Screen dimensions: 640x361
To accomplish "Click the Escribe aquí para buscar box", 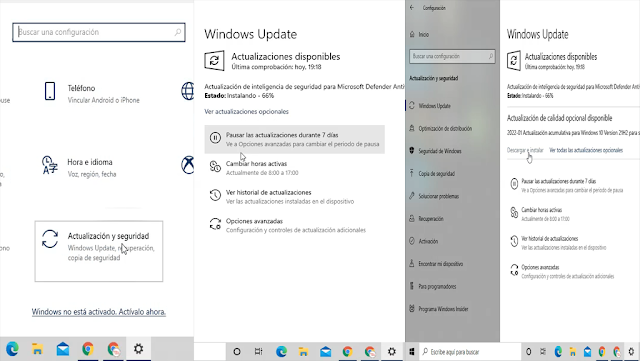I will [x=470, y=352].
